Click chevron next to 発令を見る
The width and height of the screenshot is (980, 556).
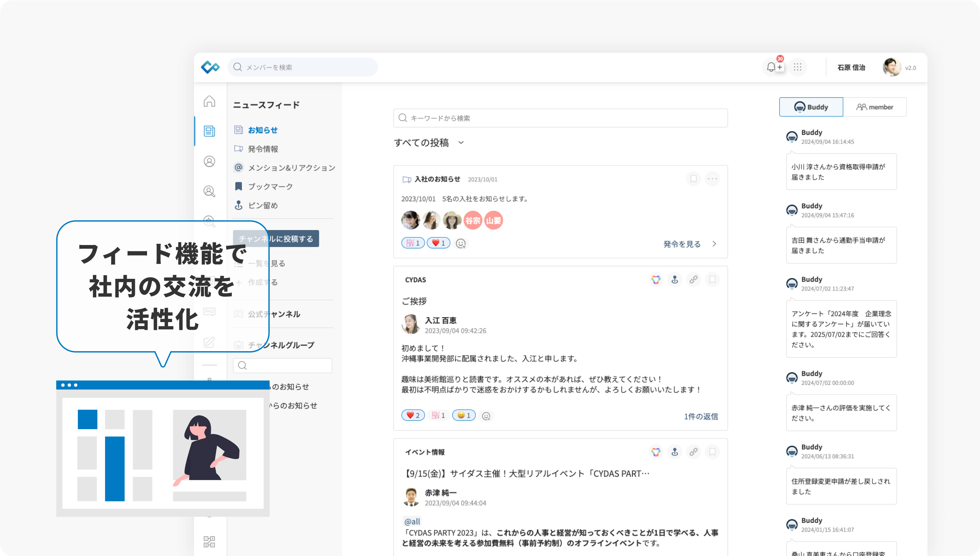[x=714, y=244]
